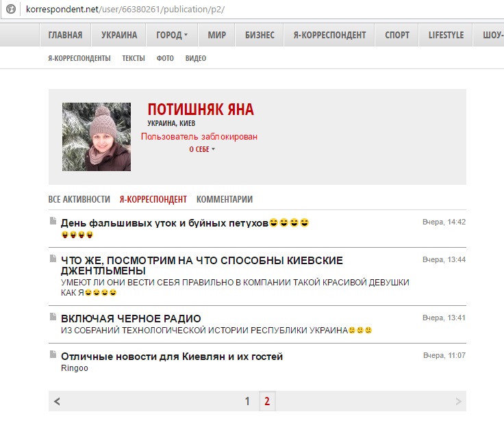The width and height of the screenshot is (504, 425).
Task: Open article 'Отличные новости для Киевлян и их гостей'
Action: point(172,357)
